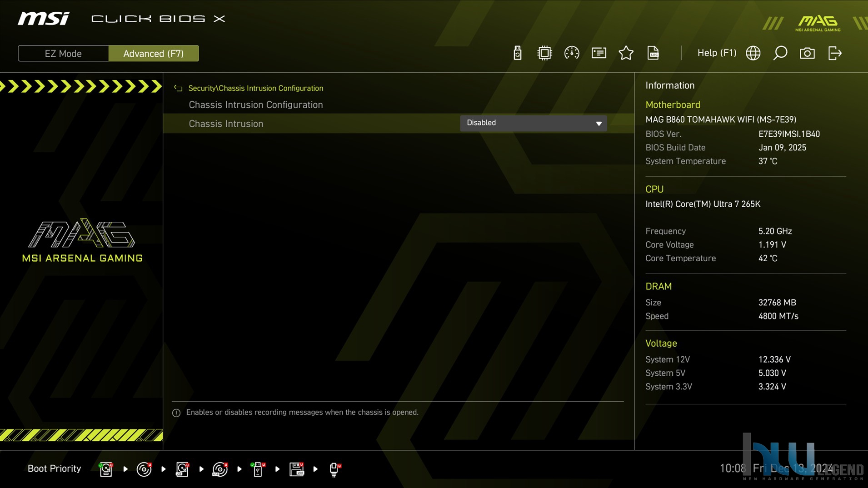Click MAG B860 TOMAHAWK WIFI (MS-7E39) text
Image resolution: width=868 pixels, height=488 pixels.
(x=721, y=120)
